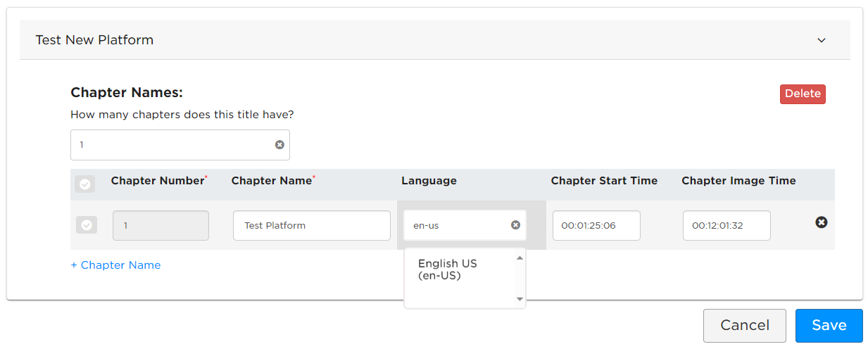Click the Chapter Name column header
The image size is (868, 349).
(x=273, y=181)
